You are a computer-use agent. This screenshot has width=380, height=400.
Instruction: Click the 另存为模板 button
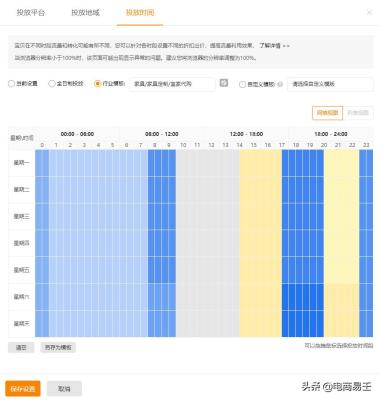coord(58,347)
